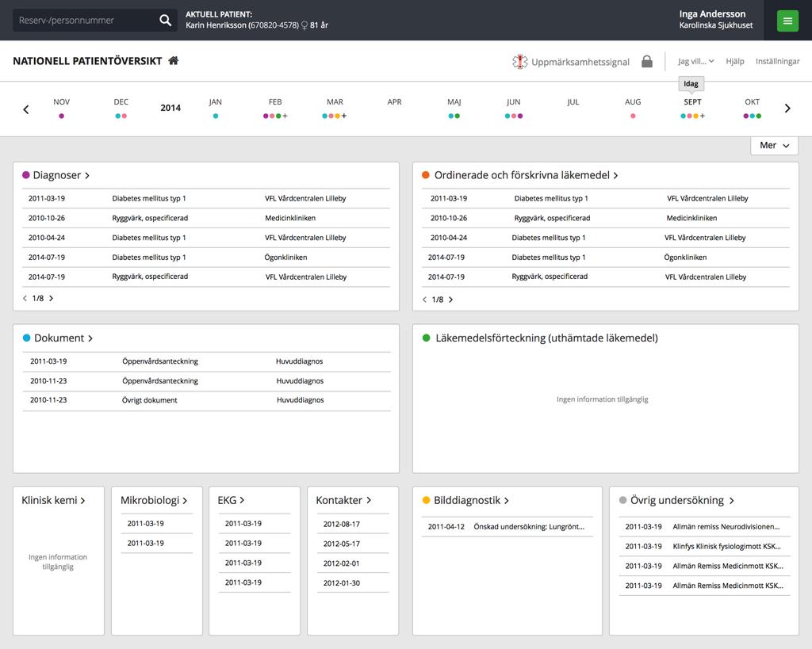Viewport: 812px width, 649px height.
Task: Select DEC on the timeline
Action: click(x=121, y=102)
